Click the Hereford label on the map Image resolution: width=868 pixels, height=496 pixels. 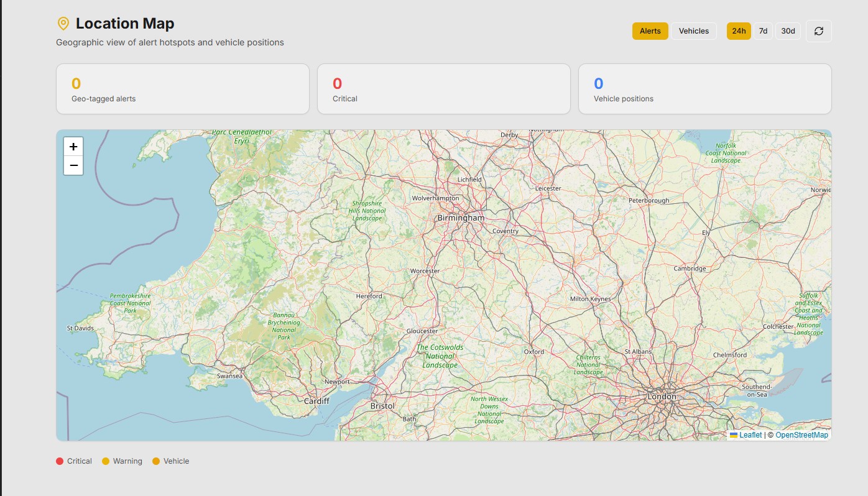click(369, 296)
